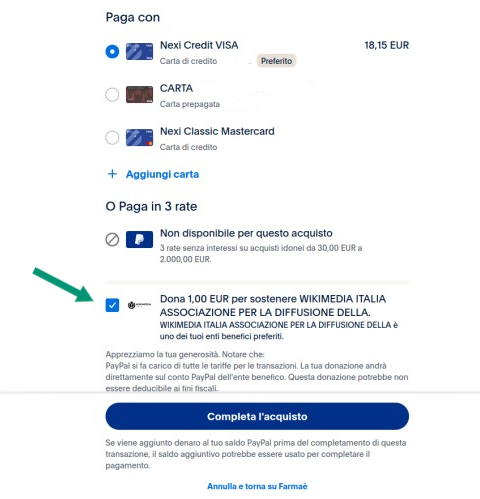The image size is (480, 499).
Task: Click the Wikimedia Italia logo
Action: (139, 305)
